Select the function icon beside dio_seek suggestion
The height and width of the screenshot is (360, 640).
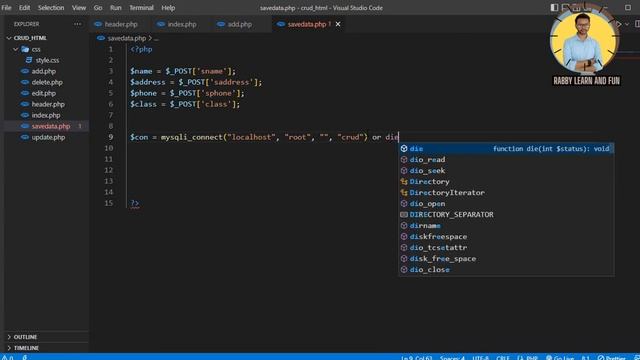click(x=404, y=171)
